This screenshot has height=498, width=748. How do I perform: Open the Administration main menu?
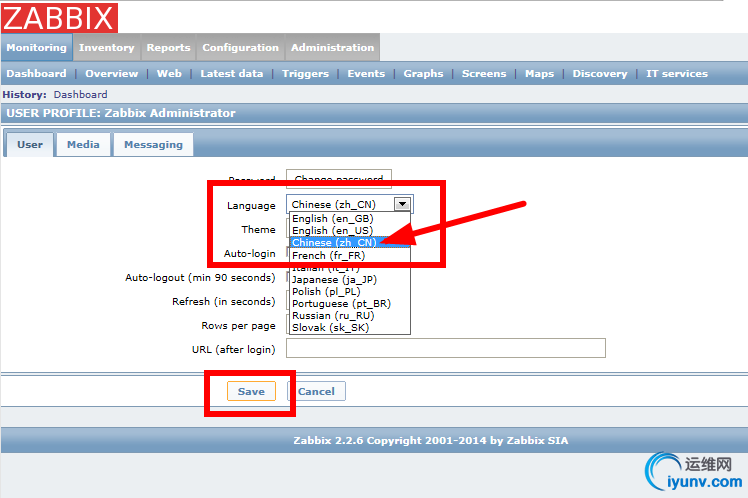(332, 48)
